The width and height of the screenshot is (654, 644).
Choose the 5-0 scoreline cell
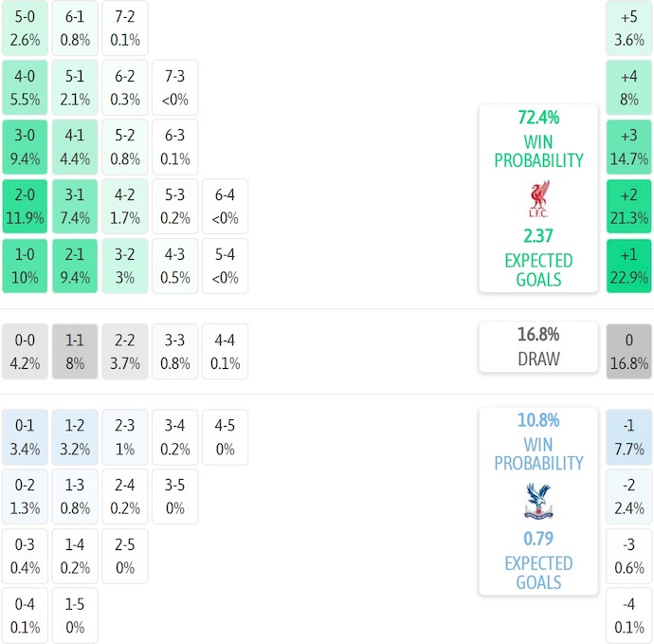click(x=25, y=28)
